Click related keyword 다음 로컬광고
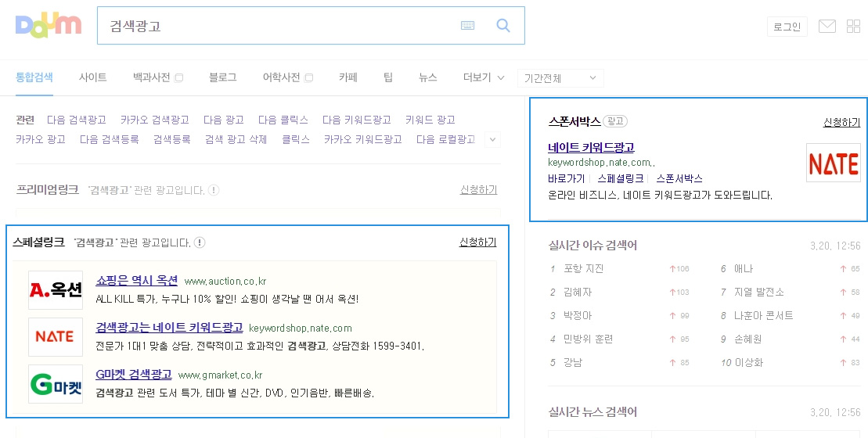The height and width of the screenshot is (438, 868). coord(445,138)
